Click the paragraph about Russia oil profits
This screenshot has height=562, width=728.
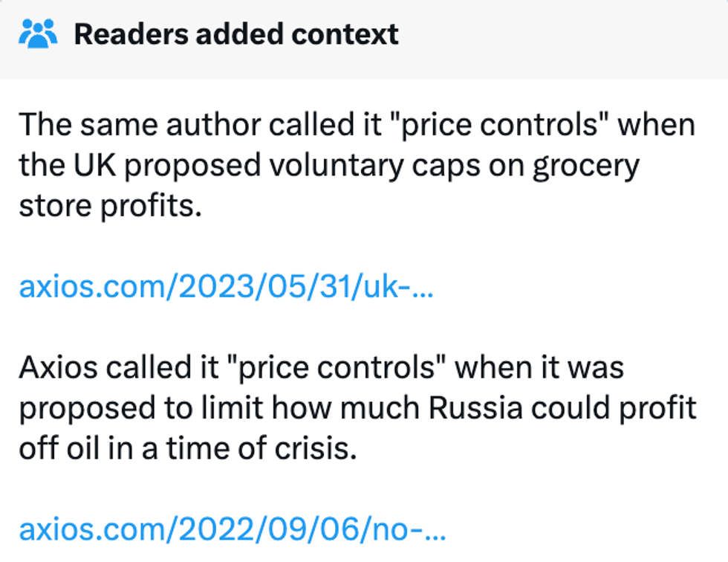357,407
